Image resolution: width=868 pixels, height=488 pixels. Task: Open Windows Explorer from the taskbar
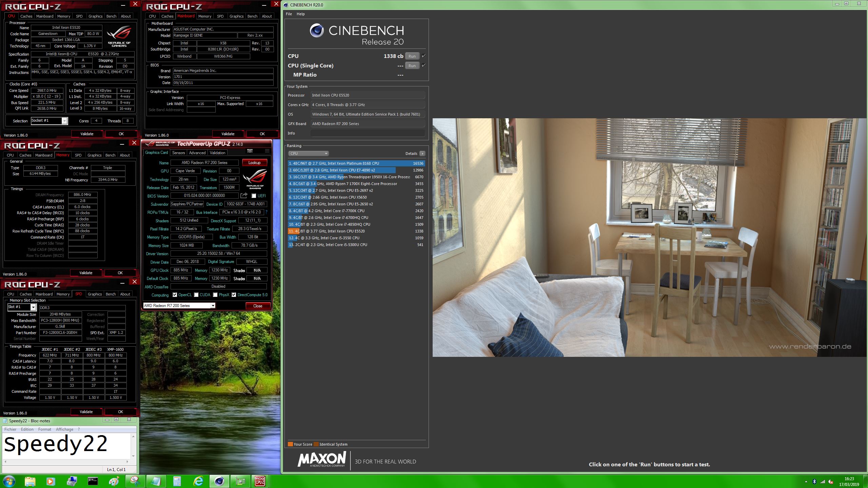point(30,481)
